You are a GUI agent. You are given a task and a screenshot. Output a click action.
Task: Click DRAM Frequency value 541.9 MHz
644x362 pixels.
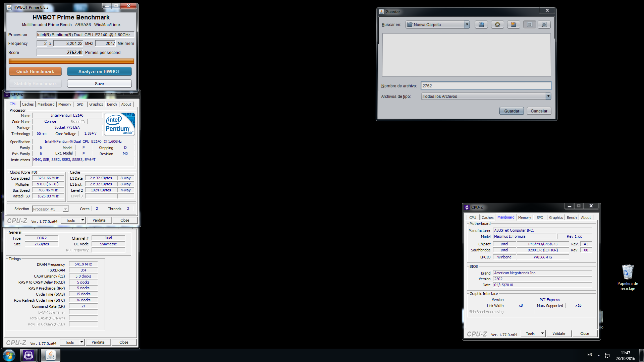pos(83,264)
